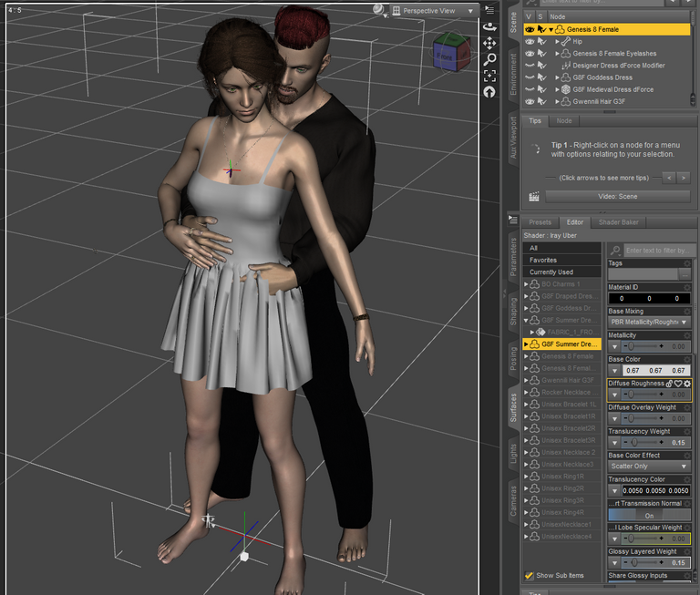Show the Designer Dress dForce Modifier

(530, 66)
